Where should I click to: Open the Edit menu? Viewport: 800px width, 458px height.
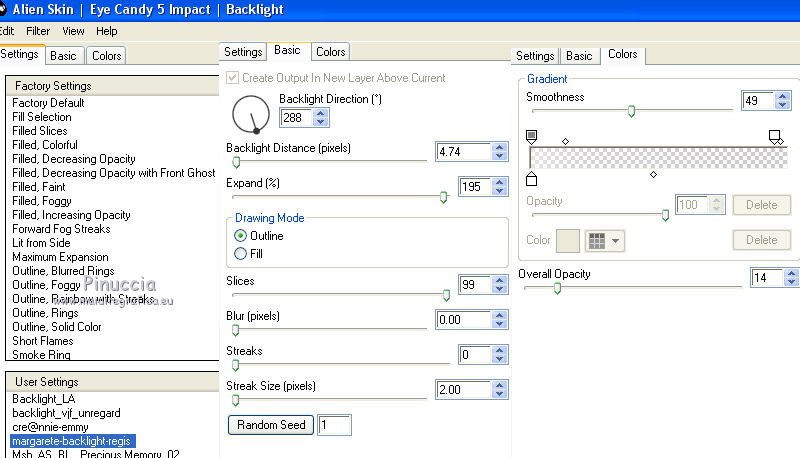[x=7, y=31]
